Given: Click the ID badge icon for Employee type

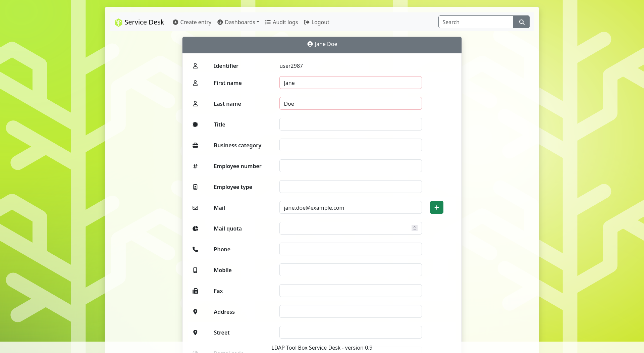Looking at the screenshot, I should [x=195, y=187].
